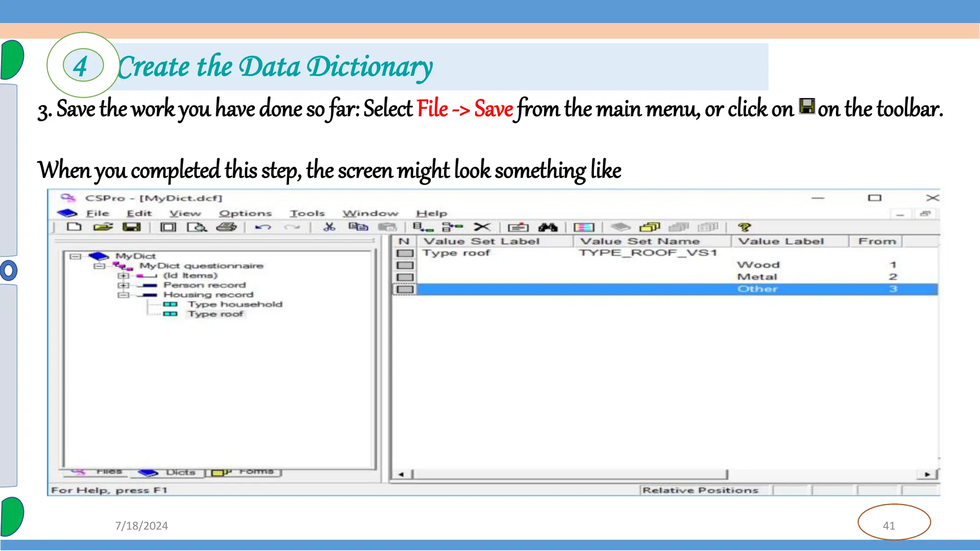The height and width of the screenshot is (551, 980).
Task: Click the Value Set Name column header
Action: (x=652, y=241)
